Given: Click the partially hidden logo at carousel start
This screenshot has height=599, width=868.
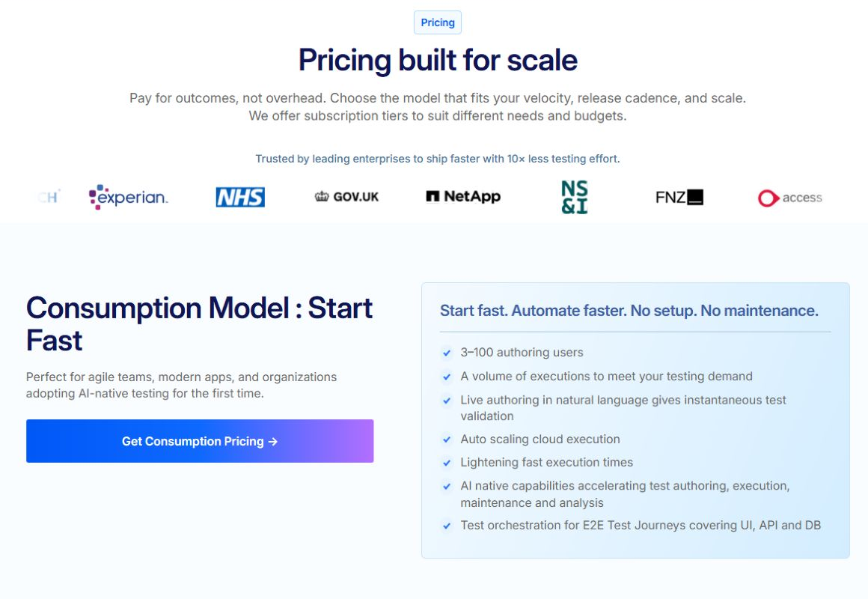Looking at the screenshot, I should click(x=49, y=197).
